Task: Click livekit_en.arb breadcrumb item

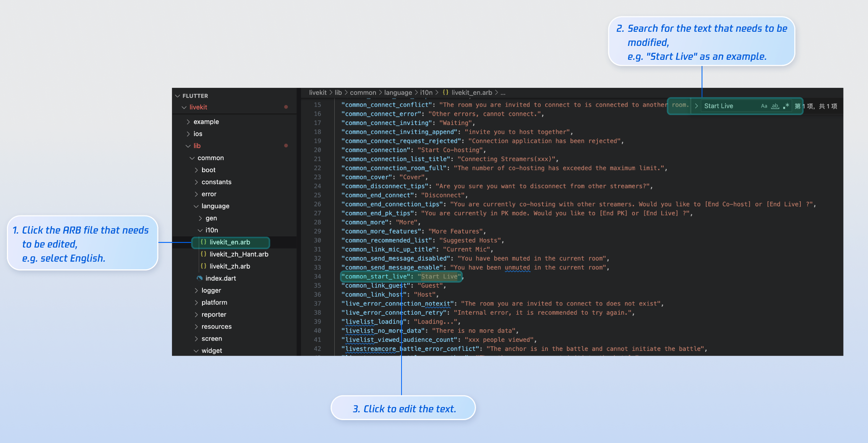Action: (x=471, y=92)
